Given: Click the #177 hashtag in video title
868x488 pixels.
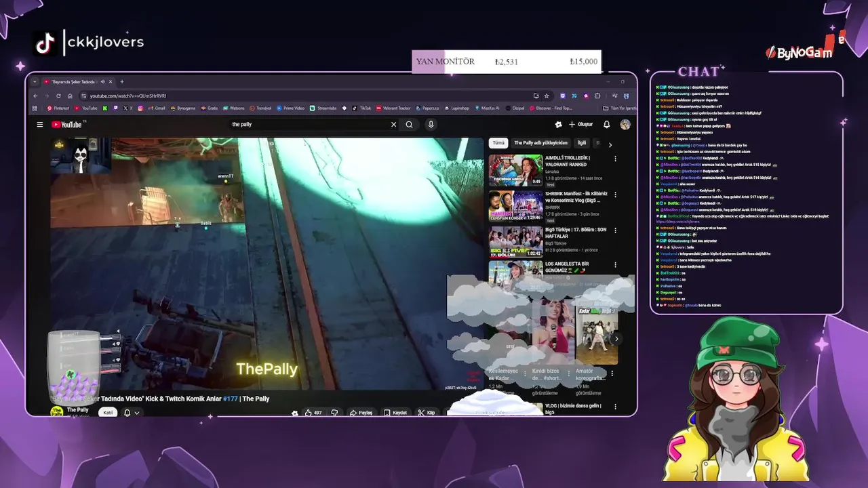Looking at the screenshot, I should (231, 399).
